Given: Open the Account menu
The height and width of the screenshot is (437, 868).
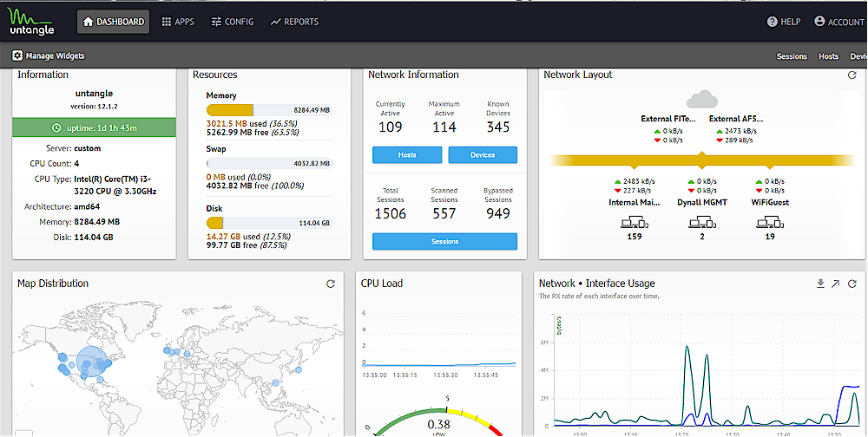Looking at the screenshot, I should tap(838, 23).
